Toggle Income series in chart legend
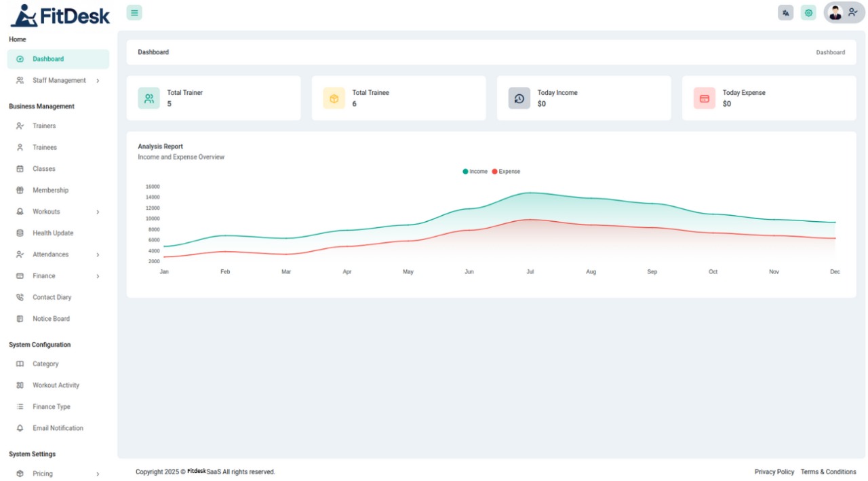This screenshot has width=868, height=481. coord(475,172)
